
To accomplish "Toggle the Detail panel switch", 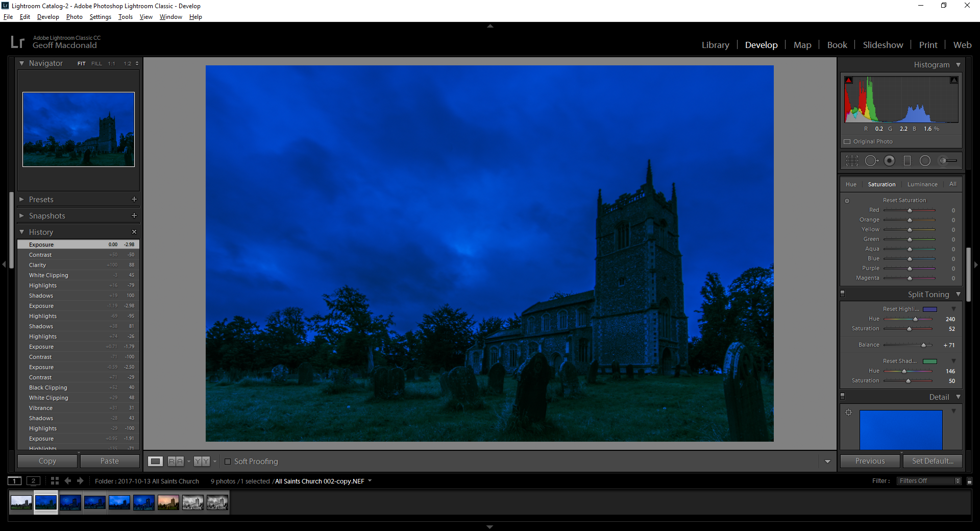I will click(843, 396).
